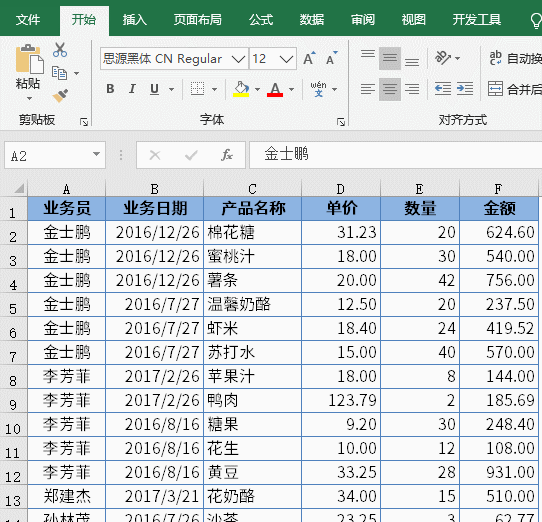The height and width of the screenshot is (522, 542).
Task: Open the Name Box dropdown arrow
Action: pyautogui.click(x=96, y=154)
